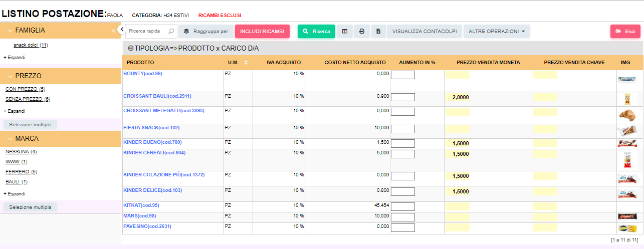Click the green Ricerca button
This screenshot has width=644, height=249.
coord(316,31)
